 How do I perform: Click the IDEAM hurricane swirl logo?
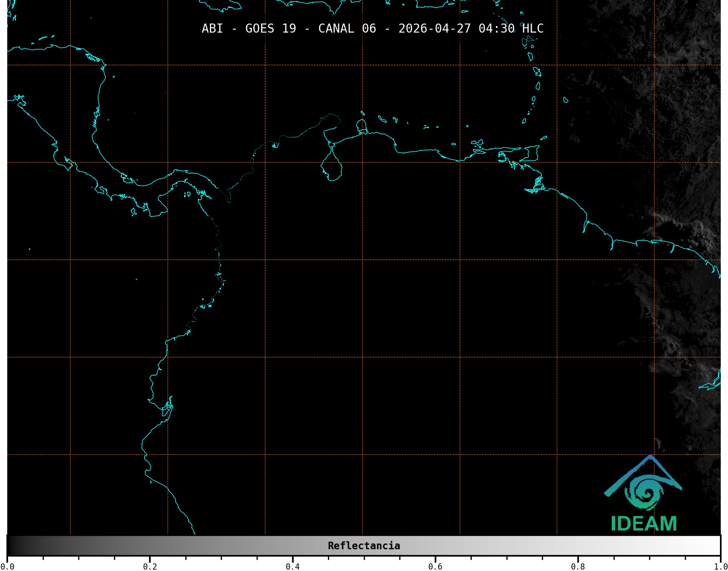(646, 493)
